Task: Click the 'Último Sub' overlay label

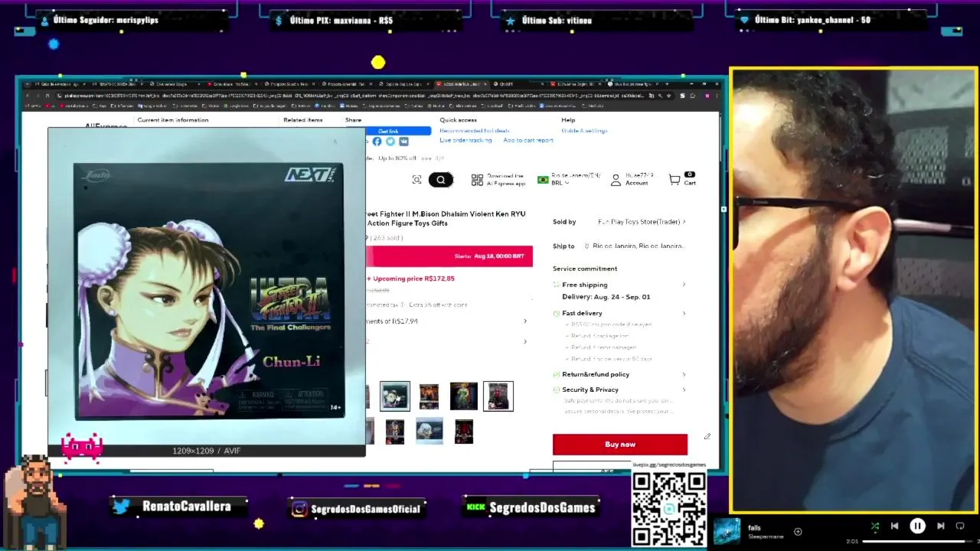Action: tap(557, 21)
